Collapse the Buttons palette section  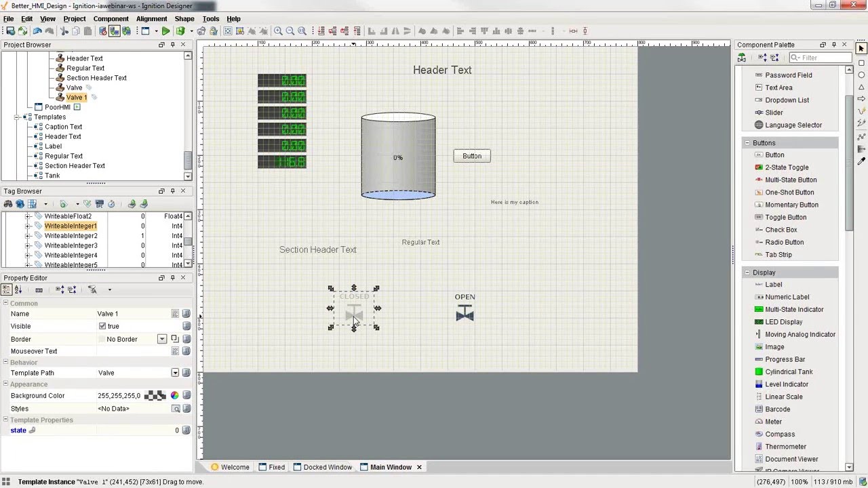(x=747, y=143)
